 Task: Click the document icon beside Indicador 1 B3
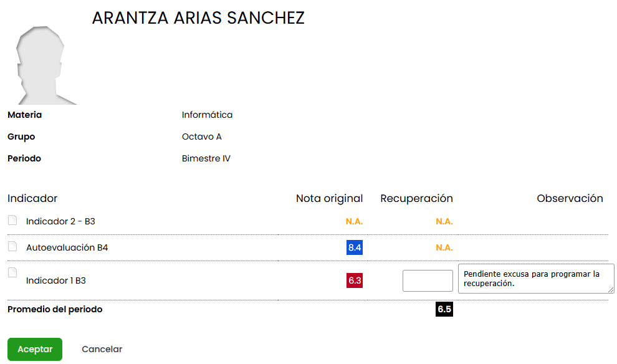pos(12,272)
